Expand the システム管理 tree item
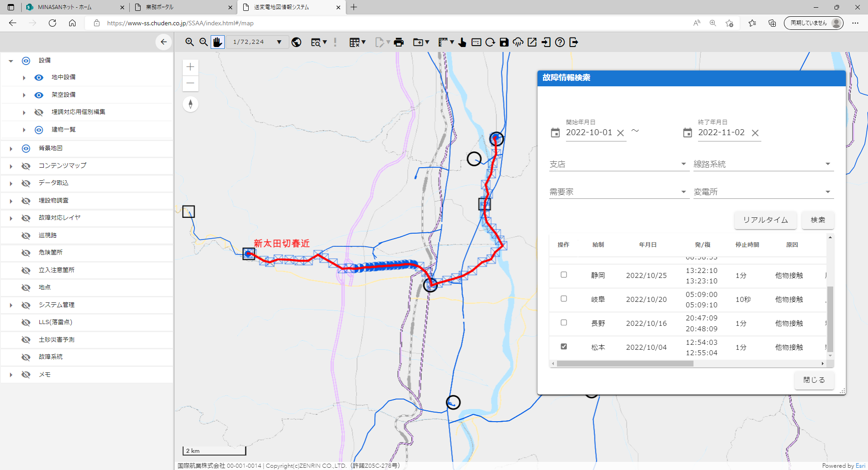Viewport: 868px width, 470px height. pos(11,305)
